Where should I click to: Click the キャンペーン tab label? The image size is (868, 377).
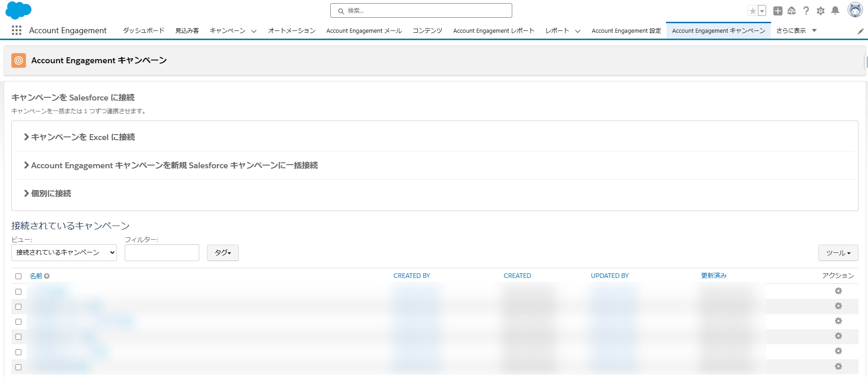tap(227, 30)
